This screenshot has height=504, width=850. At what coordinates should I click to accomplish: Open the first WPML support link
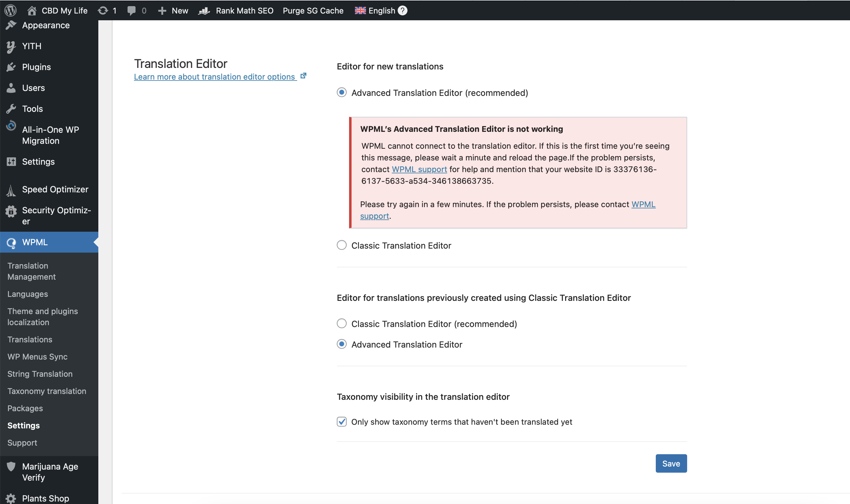(x=419, y=169)
